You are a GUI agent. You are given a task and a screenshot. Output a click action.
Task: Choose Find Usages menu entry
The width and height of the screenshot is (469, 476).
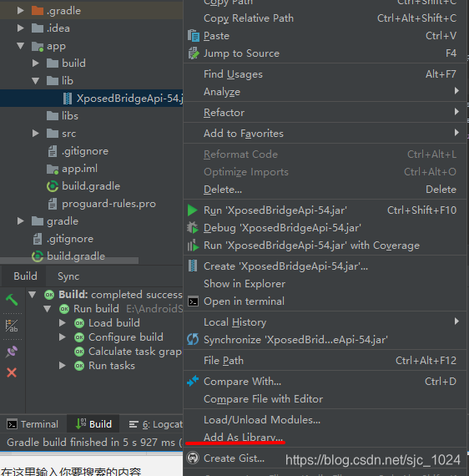point(325,74)
